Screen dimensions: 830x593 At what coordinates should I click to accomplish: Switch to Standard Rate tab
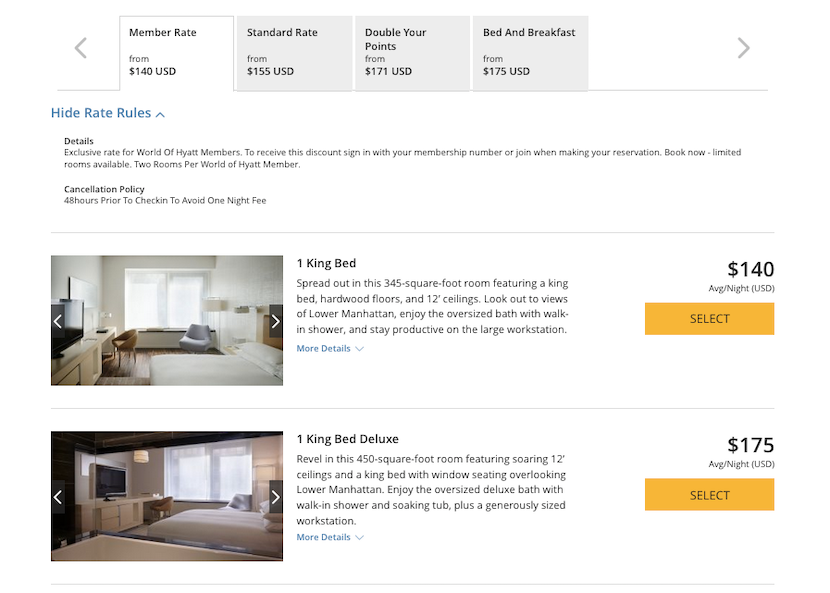tap(294, 52)
